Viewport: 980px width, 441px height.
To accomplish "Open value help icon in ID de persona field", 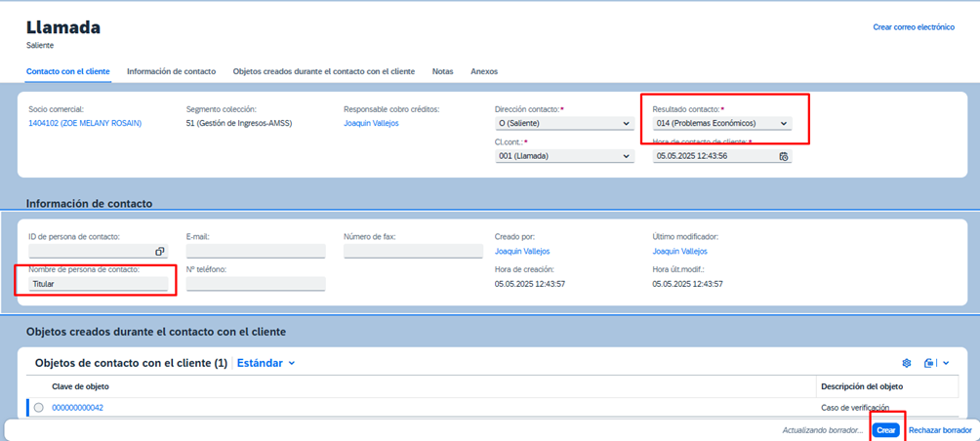I will point(159,252).
